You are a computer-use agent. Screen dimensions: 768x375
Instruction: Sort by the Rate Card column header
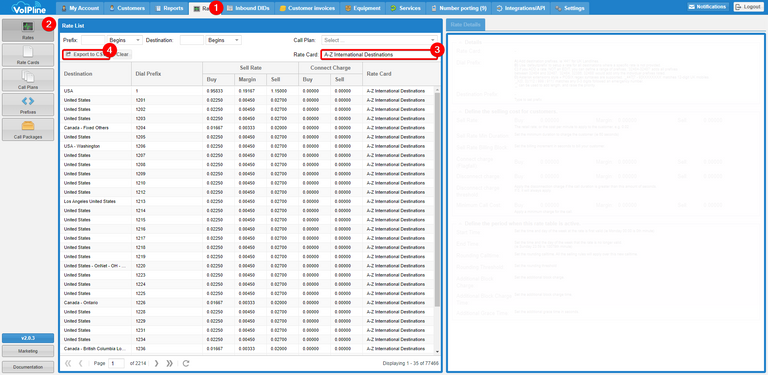[398, 74]
